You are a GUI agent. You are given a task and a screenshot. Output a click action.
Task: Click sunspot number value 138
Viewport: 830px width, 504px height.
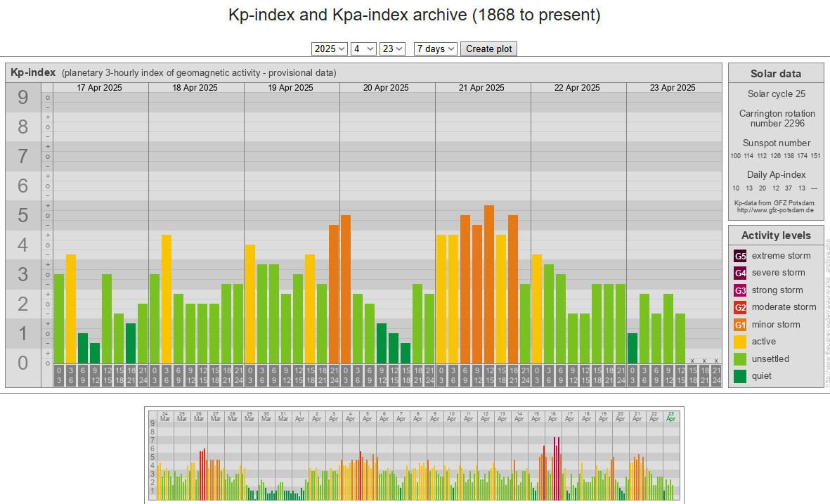point(789,155)
